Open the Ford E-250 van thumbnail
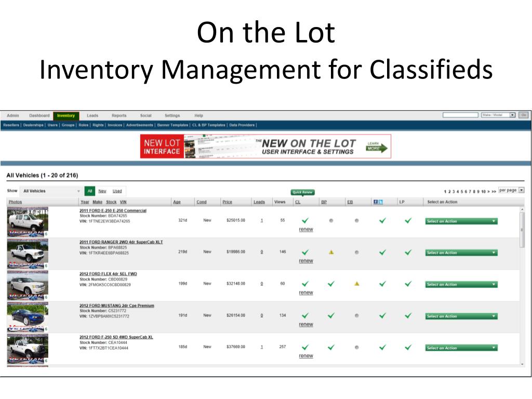This screenshot has width=532, height=399. pyautogui.click(x=28, y=222)
